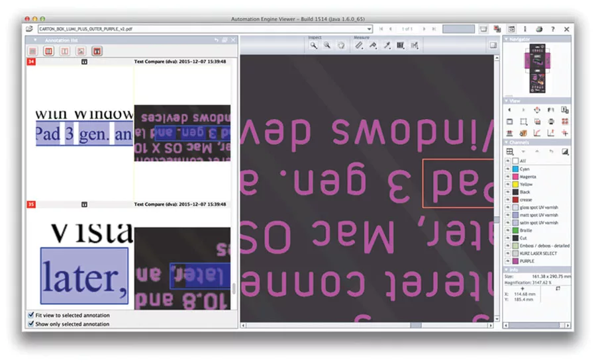Collapse the Annotation list panel triangle

[x=35, y=40]
